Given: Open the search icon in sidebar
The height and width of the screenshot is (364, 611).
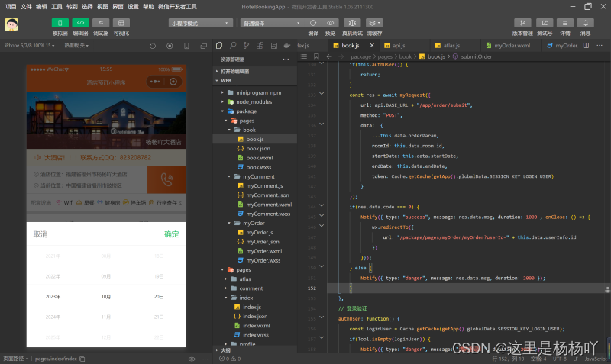Looking at the screenshot, I should coord(233,46).
